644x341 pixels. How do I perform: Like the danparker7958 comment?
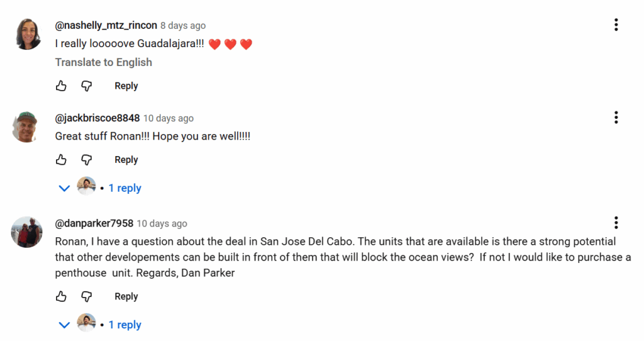61,296
